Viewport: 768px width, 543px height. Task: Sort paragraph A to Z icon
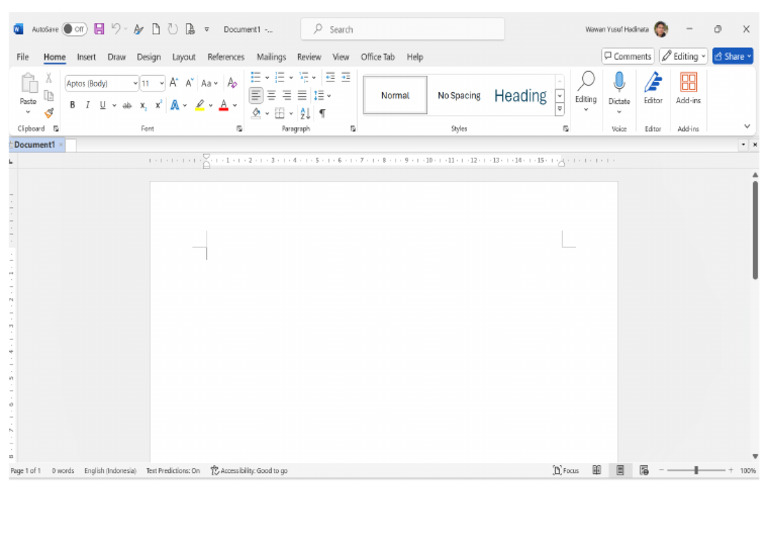[305, 114]
